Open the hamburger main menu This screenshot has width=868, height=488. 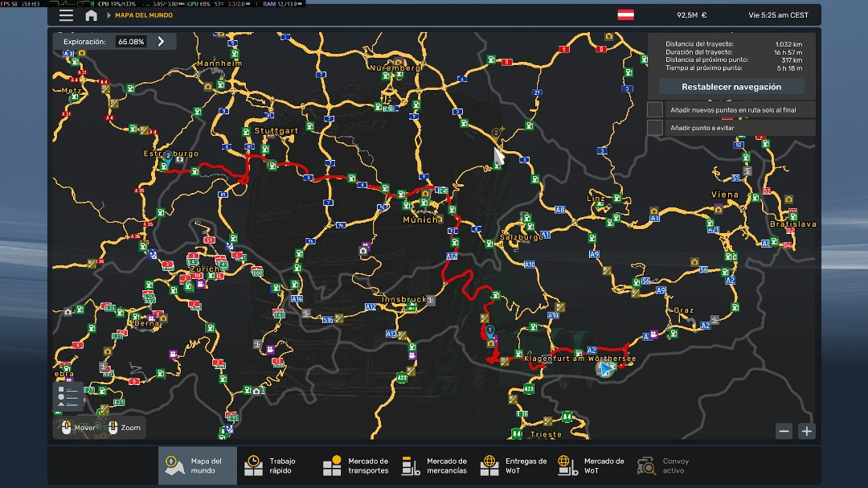(66, 15)
